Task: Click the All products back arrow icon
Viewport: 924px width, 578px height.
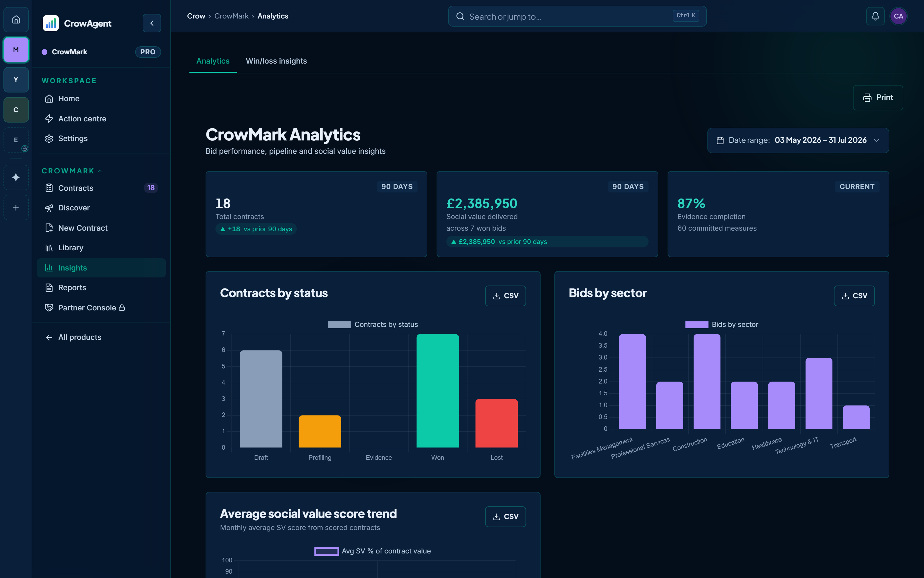Action: [49, 337]
